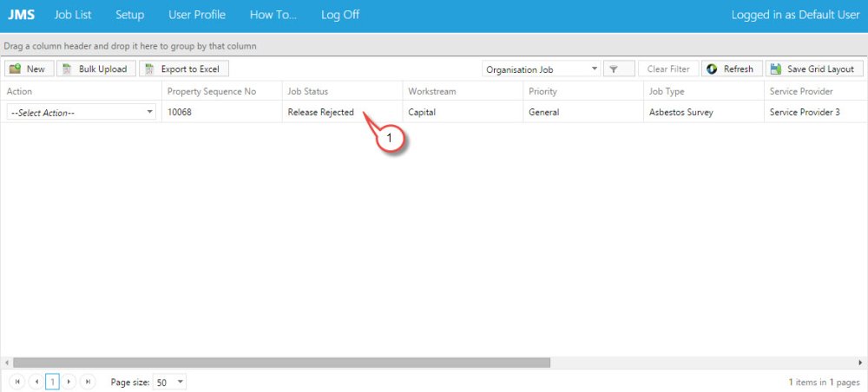The height and width of the screenshot is (392, 868).
Task: Go to last page pager icon
Action: [x=88, y=382]
